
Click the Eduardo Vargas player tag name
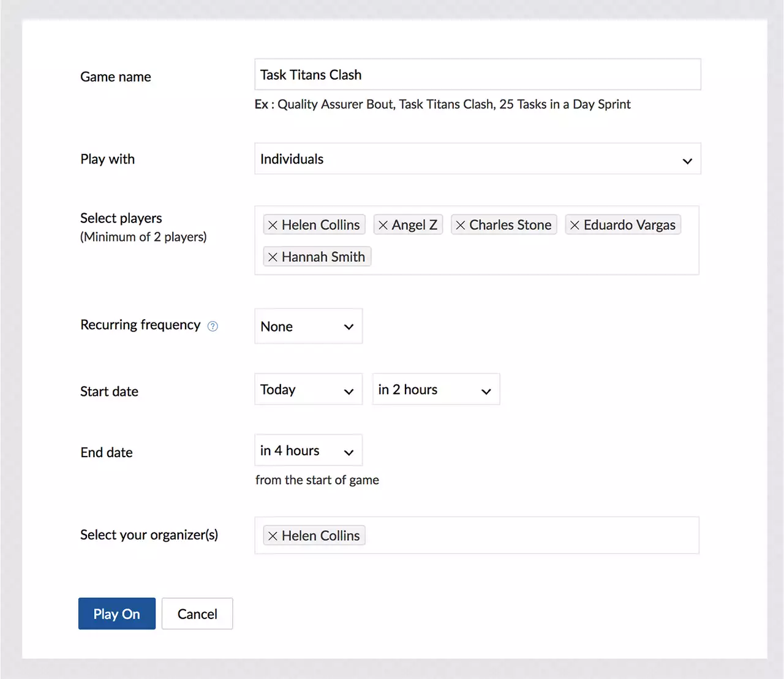pos(629,226)
